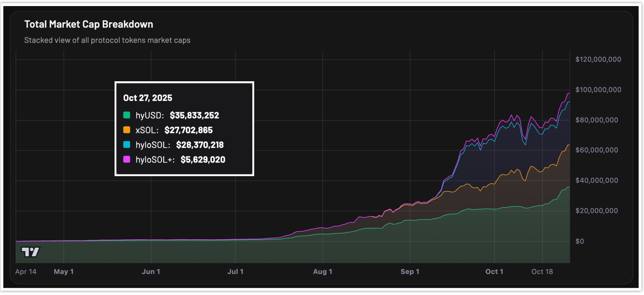
Task: Click the stacked view subtitle text
Action: pos(107,40)
